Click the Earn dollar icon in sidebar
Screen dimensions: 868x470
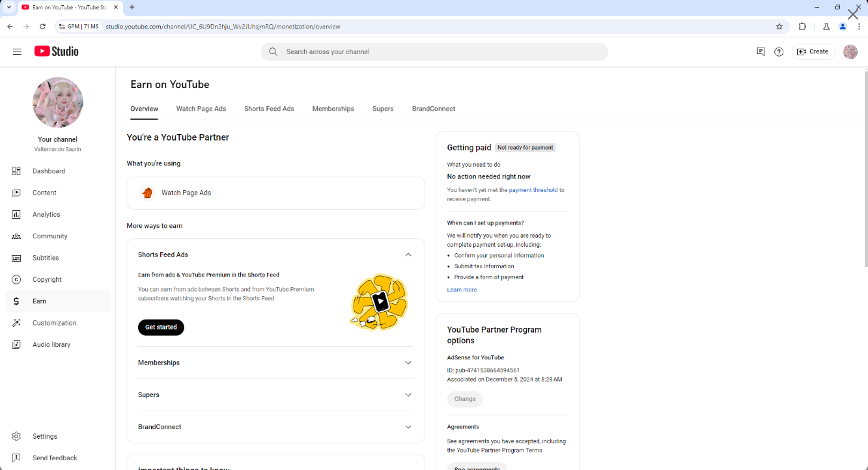(16, 301)
